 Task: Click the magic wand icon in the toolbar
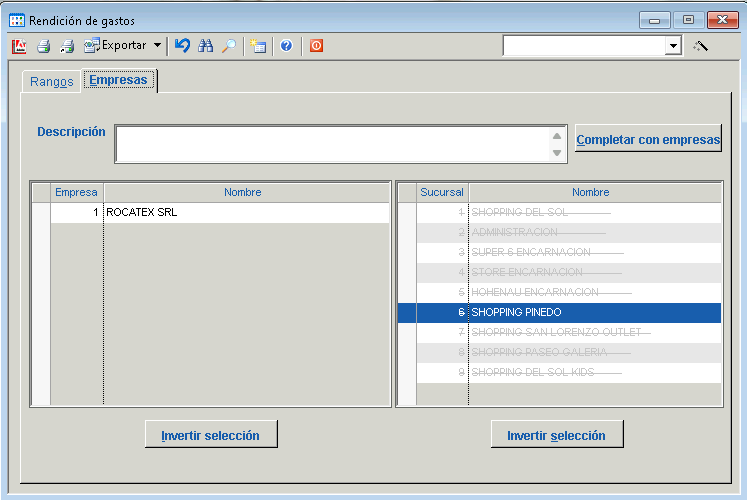(x=701, y=46)
